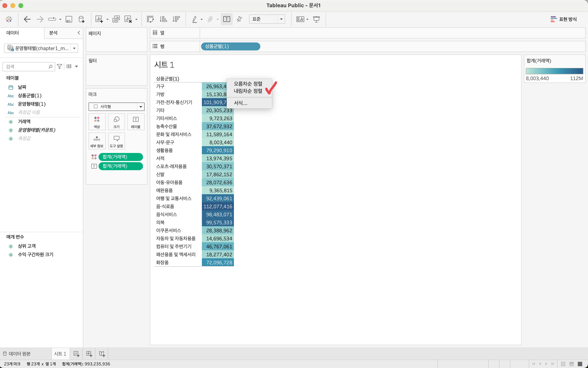
Task: Expand the 표준 fit dropdown
Action: [281, 19]
